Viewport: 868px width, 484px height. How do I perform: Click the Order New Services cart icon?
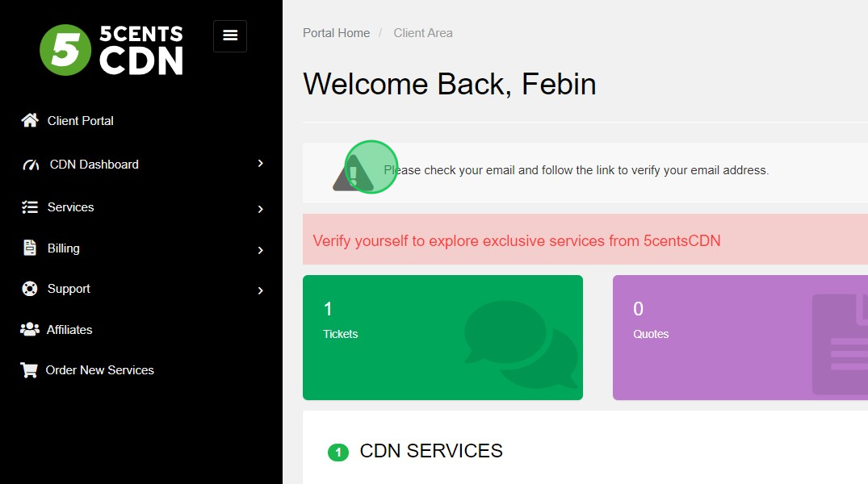[x=29, y=369]
